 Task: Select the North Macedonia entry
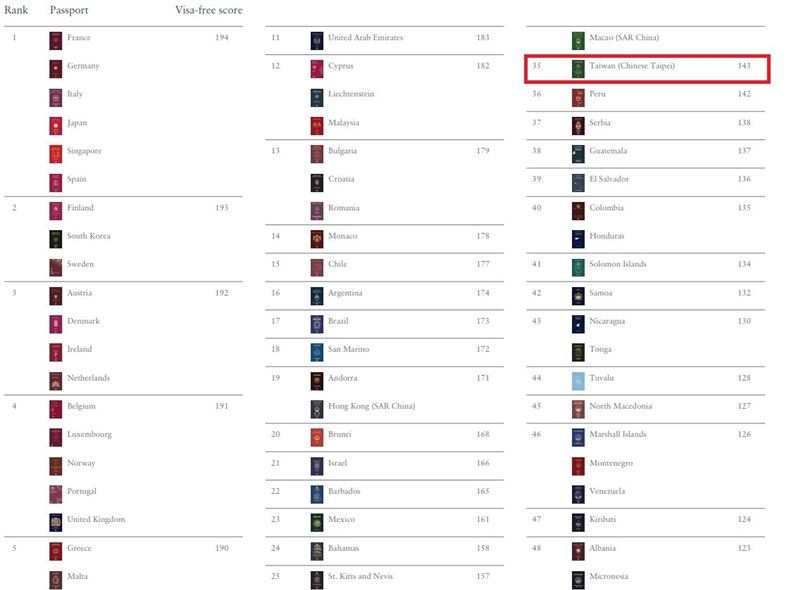point(620,406)
